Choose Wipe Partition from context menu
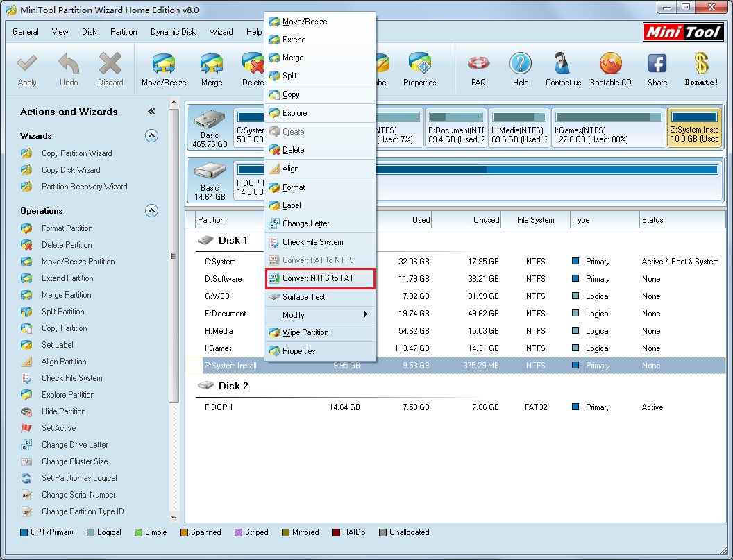 coord(305,332)
